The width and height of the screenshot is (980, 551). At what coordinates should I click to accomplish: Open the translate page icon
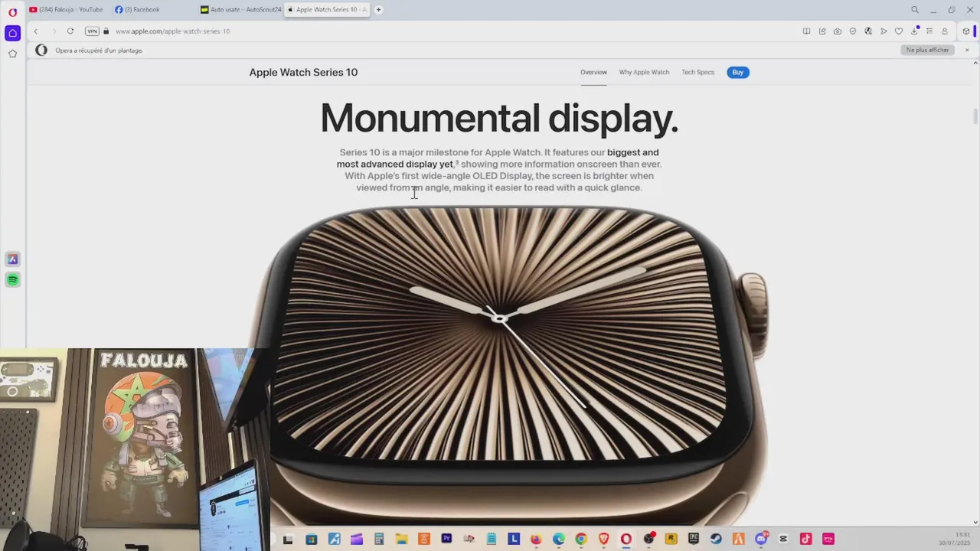click(868, 31)
